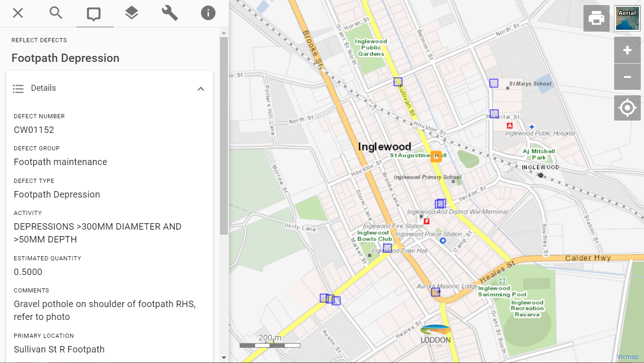Collapse the Details section chevron
This screenshot has width=644, height=363.
tap(201, 89)
